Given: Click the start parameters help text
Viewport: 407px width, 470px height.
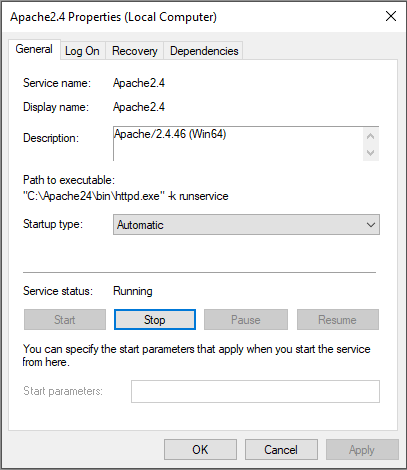Looking at the screenshot, I should point(196,355).
